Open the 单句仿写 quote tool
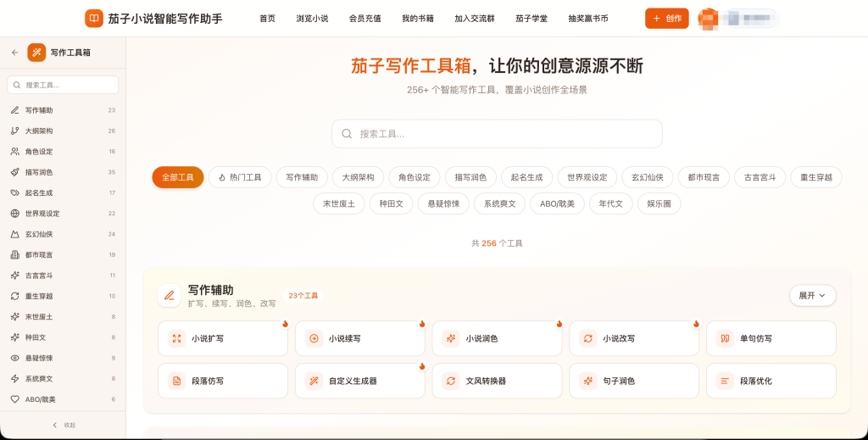The height and width of the screenshot is (440, 868). click(771, 338)
